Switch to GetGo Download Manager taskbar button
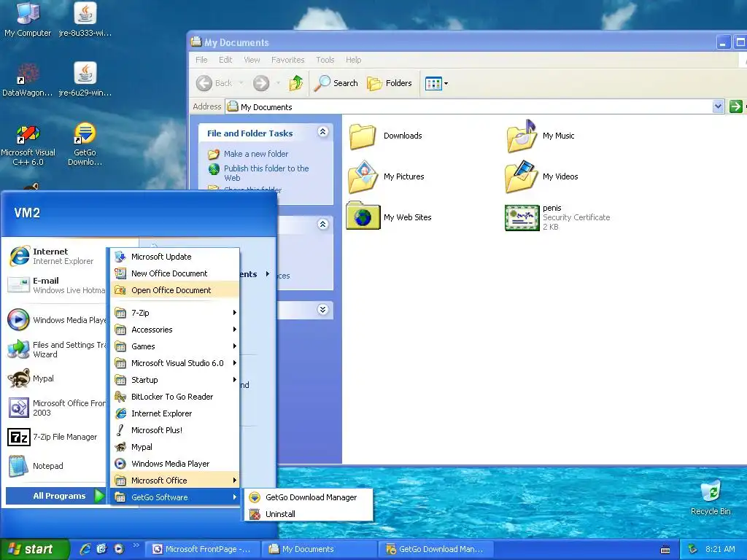Viewport: 747px width, 560px height. pyautogui.click(x=438, y=549)
